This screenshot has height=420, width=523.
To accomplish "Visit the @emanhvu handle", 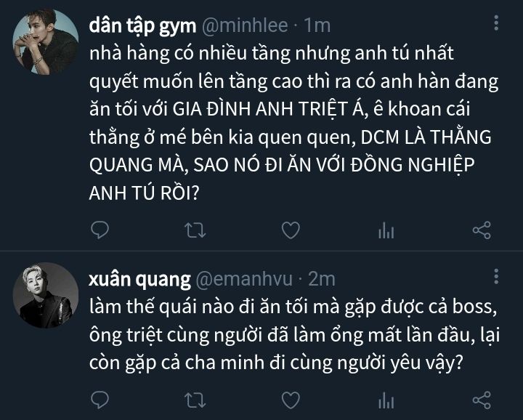I will coord(244,279).
